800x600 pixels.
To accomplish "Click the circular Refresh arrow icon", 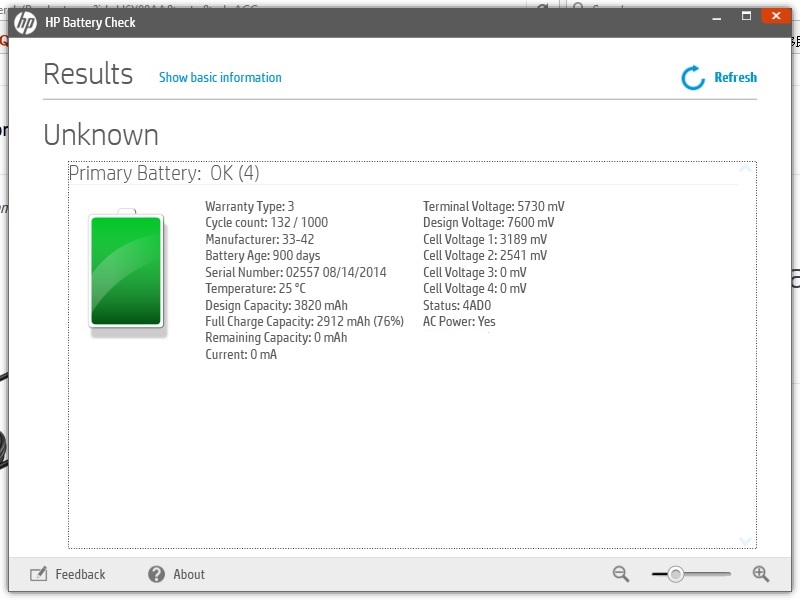I will pyautogui.click(x=691, y=77).
